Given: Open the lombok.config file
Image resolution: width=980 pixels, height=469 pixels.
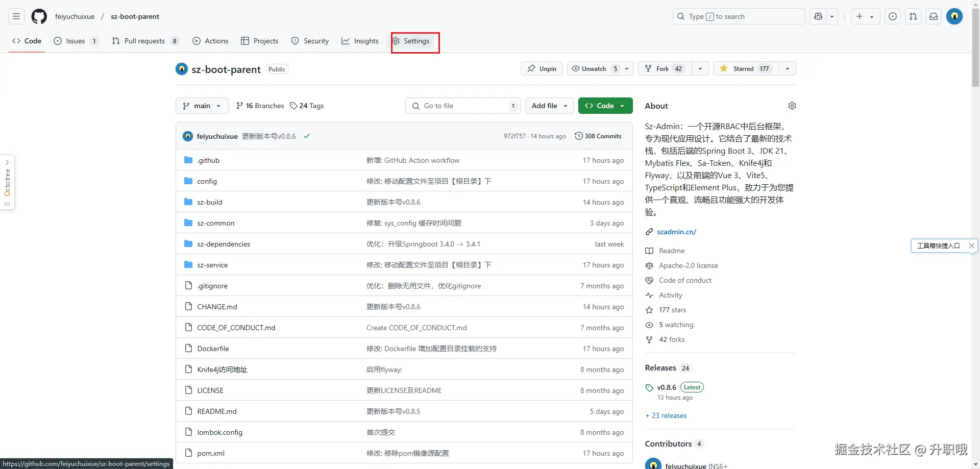Looking at the screenshot, I should tap(219, 432).
